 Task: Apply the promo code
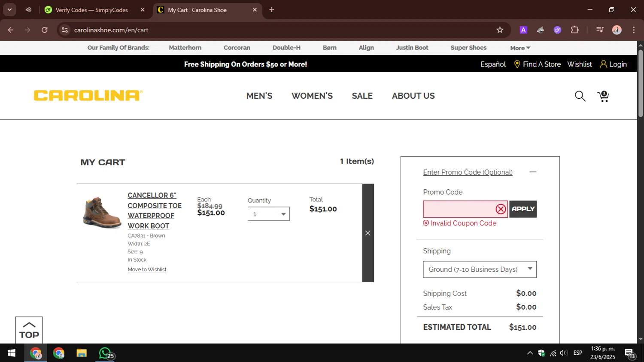523,209
